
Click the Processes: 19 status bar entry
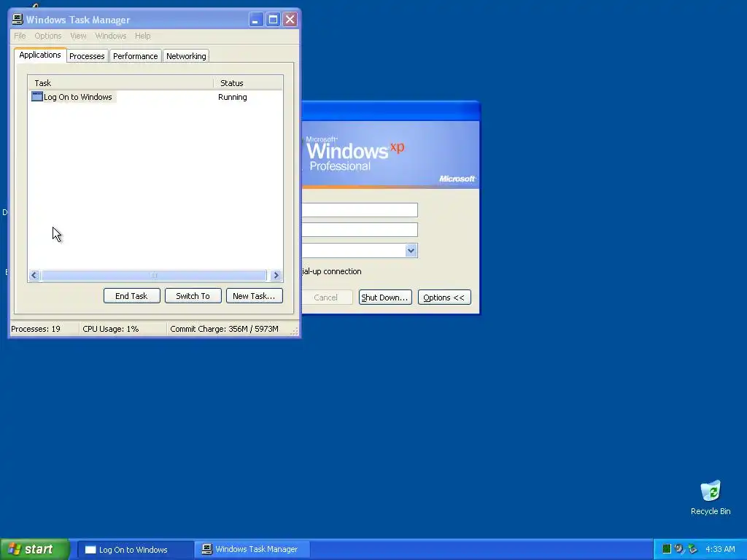(x=36, y=329)
